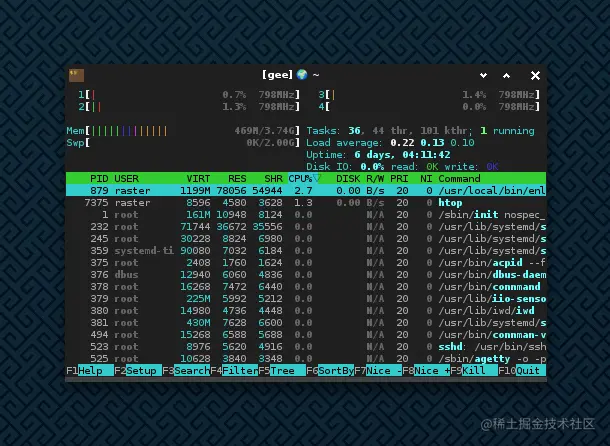Sort by the PRI column header
610x446 pixels.
[x=399, y=178]
